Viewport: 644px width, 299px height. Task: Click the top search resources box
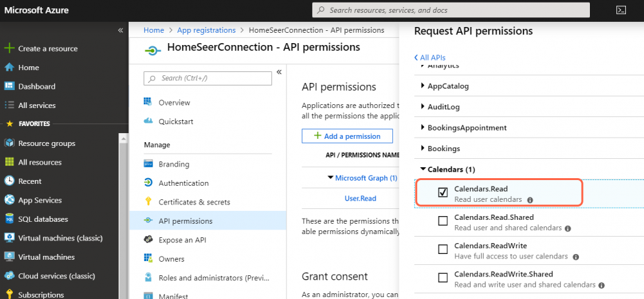click(x=451, y=10)
